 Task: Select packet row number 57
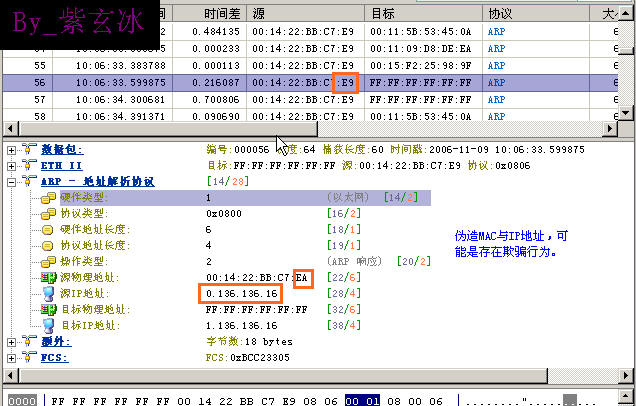pos(310,100)
